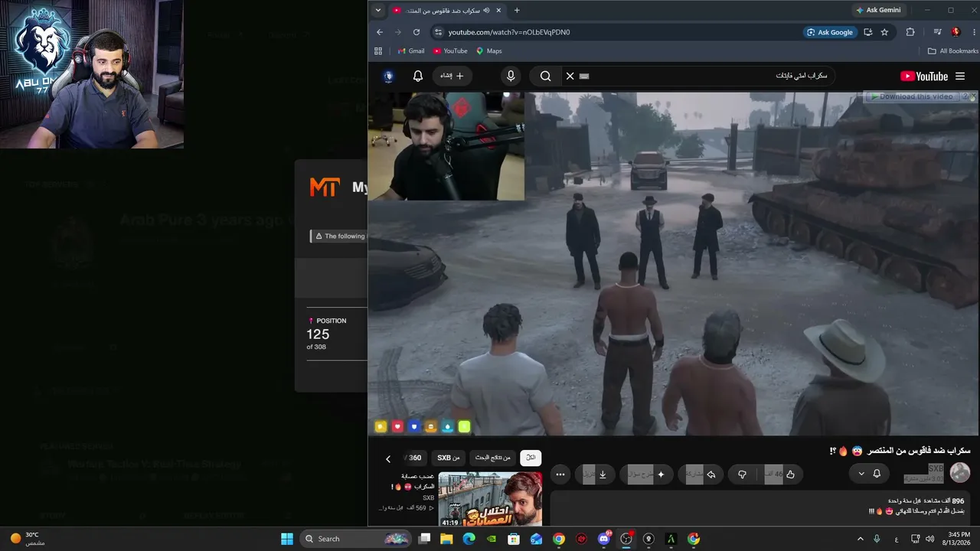Open File Explorer from the taskbar
Screen dimensions: 980x551
pos(447,539)
